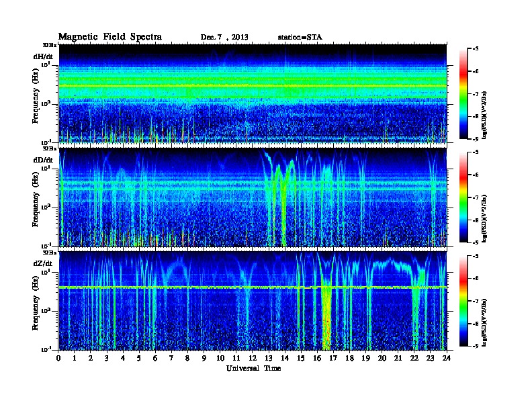The image size is (532, 411).
Task: Click the '32Hz' label above dD/dt
Action: pyautogui.click(x=50, y=148)
